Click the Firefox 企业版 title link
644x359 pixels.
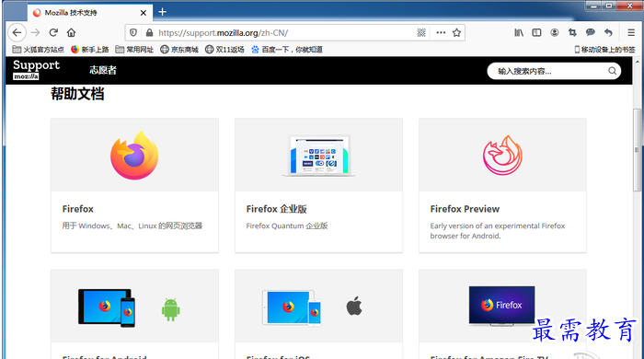click(276, 209)
